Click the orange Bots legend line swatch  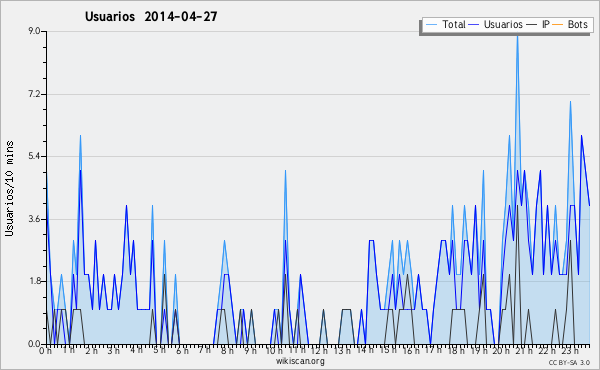click(x=558, y=25)
